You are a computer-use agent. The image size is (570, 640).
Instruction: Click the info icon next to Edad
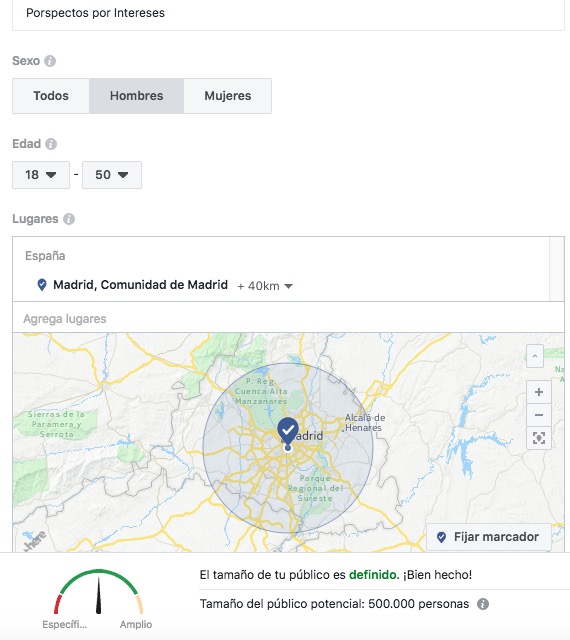tap(51, 144)
